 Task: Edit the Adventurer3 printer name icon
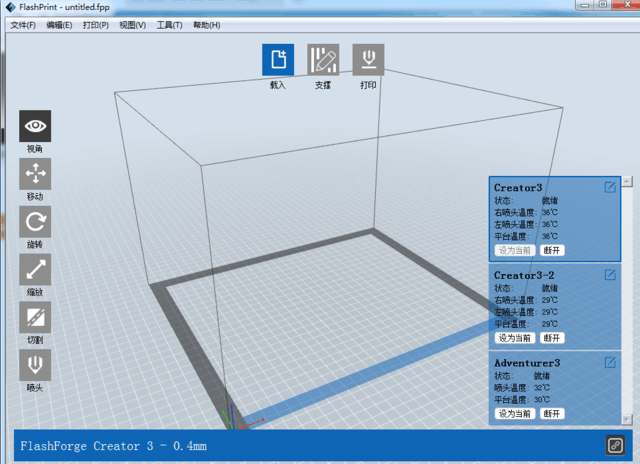[610, 362]
